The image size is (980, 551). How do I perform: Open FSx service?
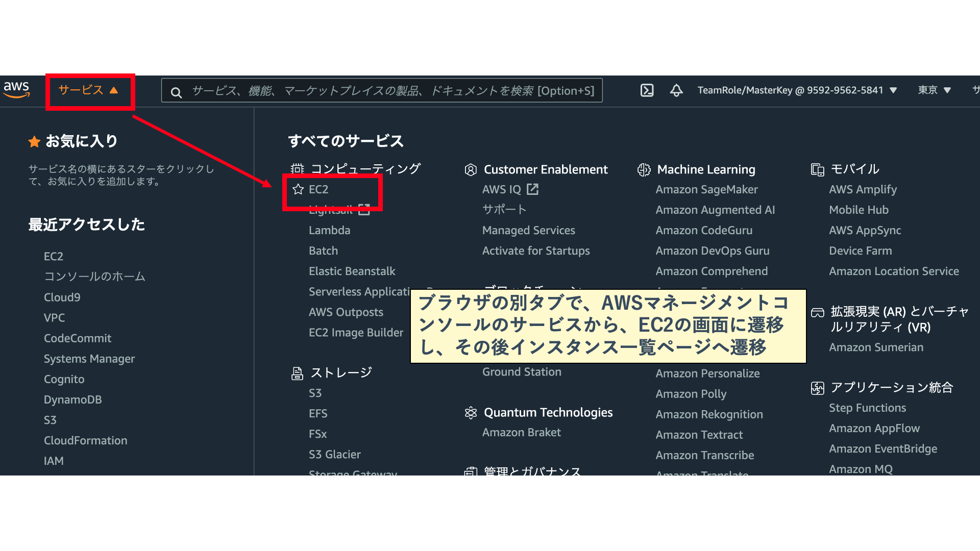(317, 434)
